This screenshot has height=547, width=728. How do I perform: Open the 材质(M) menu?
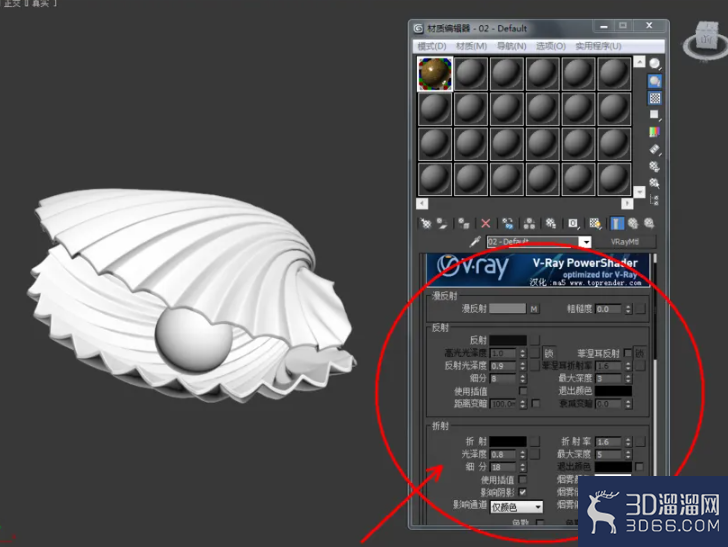[x=471, y=46]
